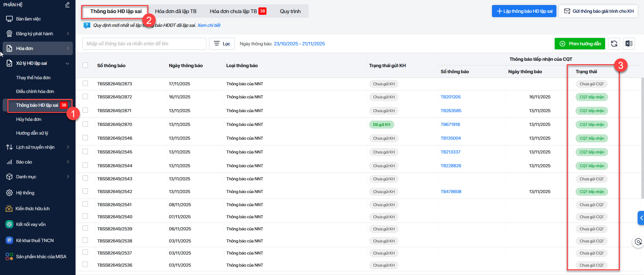The height and width of the screenshot is (275, 644).
Task: Expand the Danh mục sidebar section
Action: tap(67, 177)
